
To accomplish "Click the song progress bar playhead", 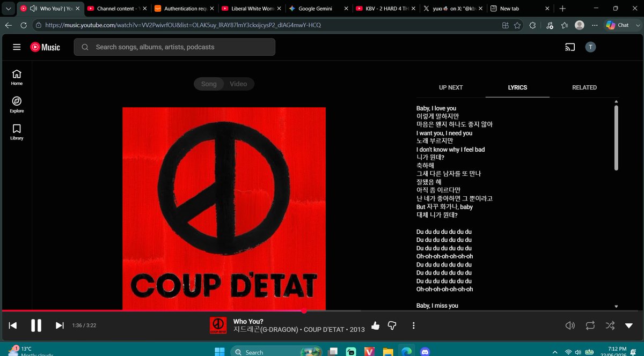I will pyautogui.click(x=304, y=310).
